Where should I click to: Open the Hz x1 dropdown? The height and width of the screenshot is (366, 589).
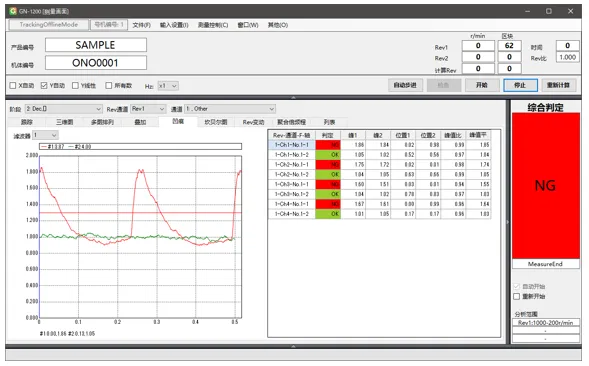pyautogui.click(x=168, y=86)
